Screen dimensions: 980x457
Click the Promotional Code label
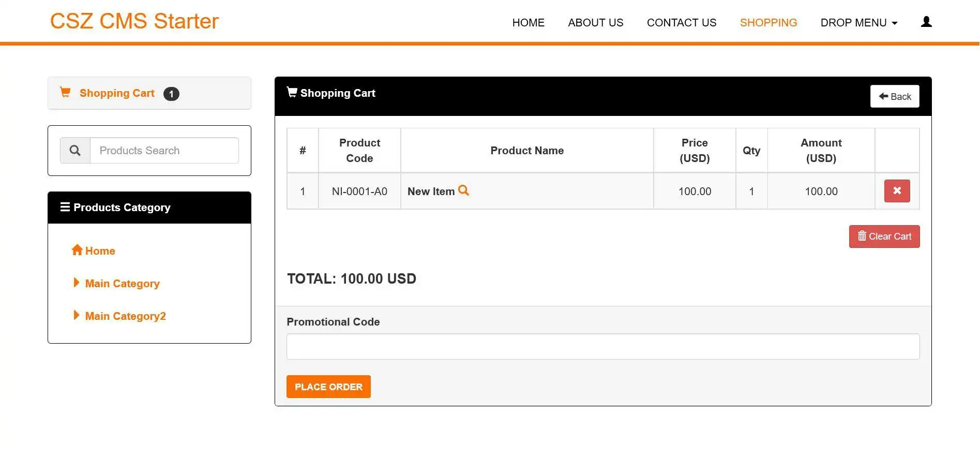[x=333, y=322]
